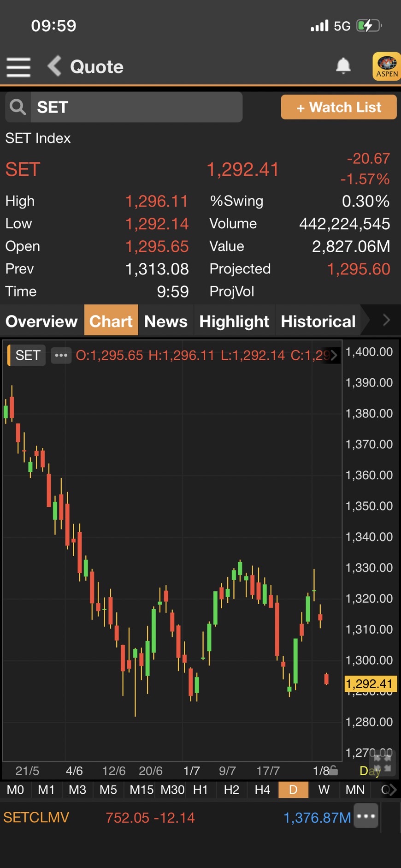
Task: Select the D daily timeframe
Action: click(293, 790)
